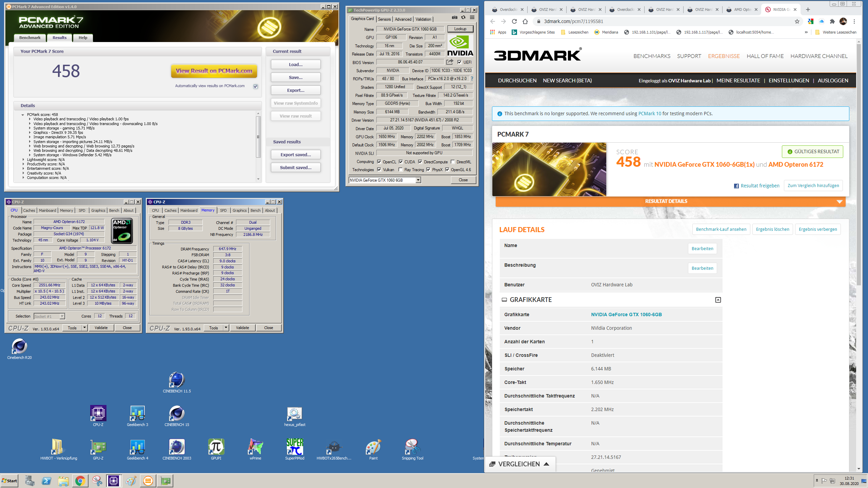Toggle automatically view results on PCMark.com checkbox
The width and height of the screenshot is (868, 488).
[x=255, y=86]
